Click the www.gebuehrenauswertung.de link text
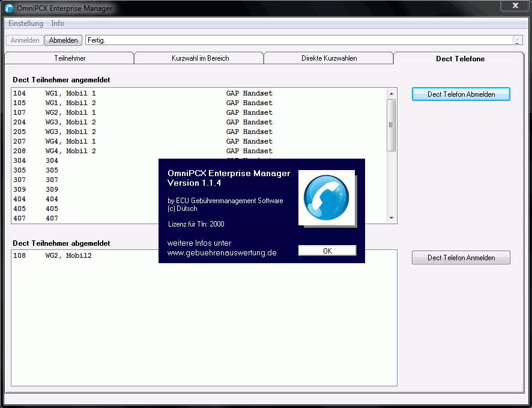This screenshot has height=408, width=532. point(222,253)
